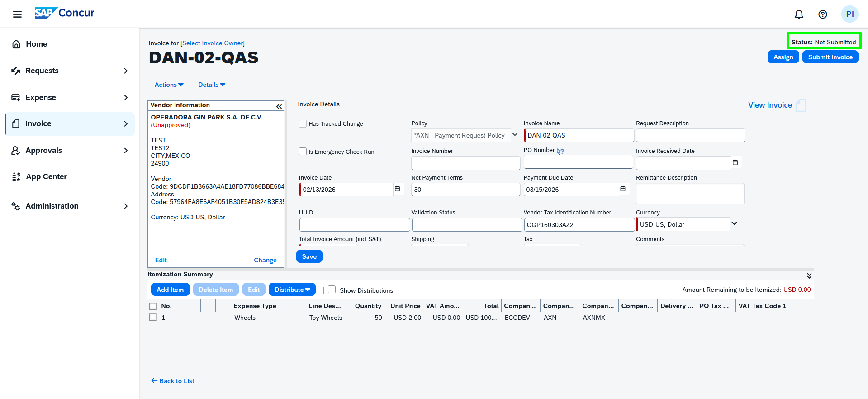
Task: Click the PO Number help icon
Action: click(560, 152)
